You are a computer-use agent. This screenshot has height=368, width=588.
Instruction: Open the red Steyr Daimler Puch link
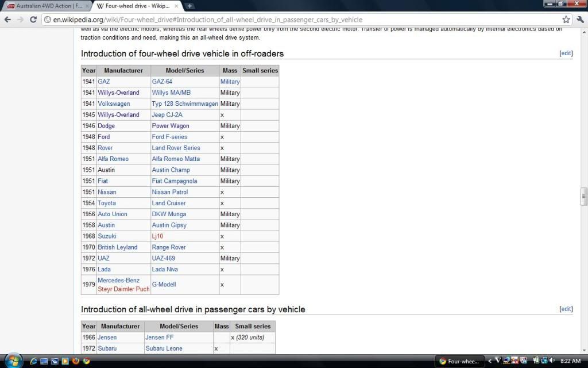coord(123,289)
